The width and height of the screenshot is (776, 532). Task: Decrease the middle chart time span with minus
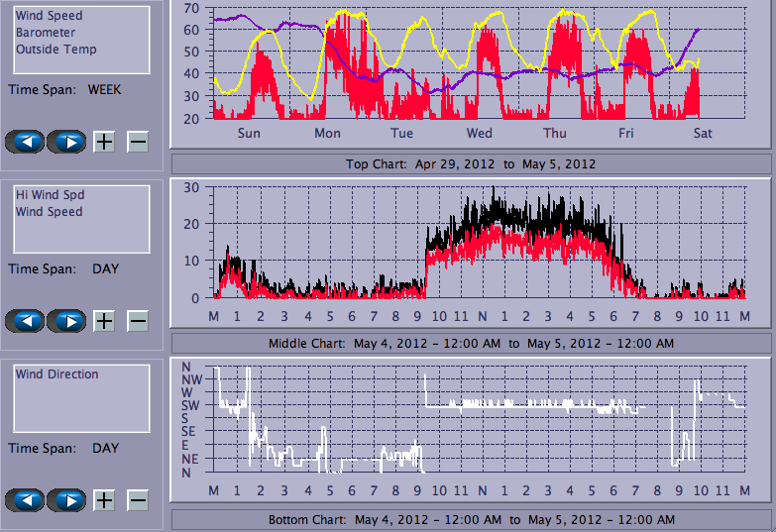click(x=138, y=321)
